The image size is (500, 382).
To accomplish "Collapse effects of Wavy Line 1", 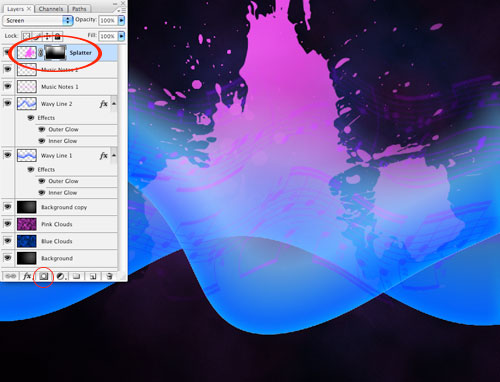I will [x=114, y=155].
